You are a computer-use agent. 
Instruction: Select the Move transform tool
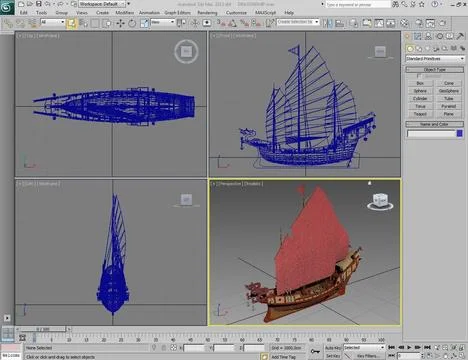(120, 23)
